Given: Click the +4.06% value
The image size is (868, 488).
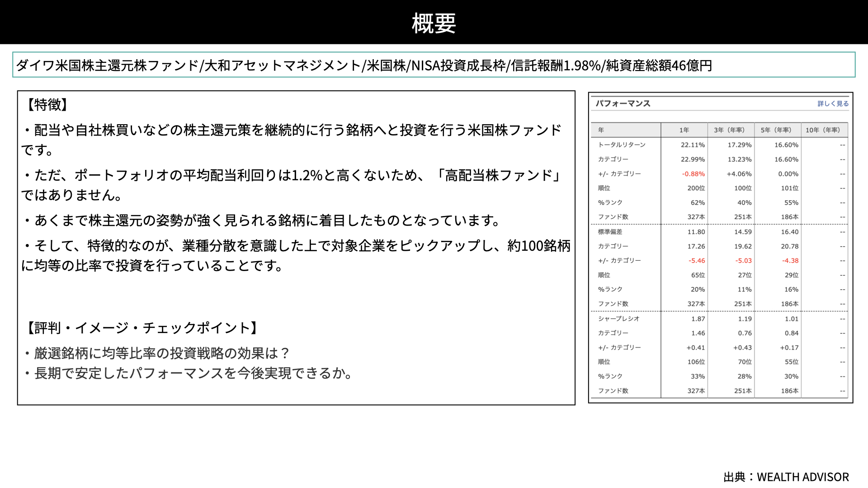Looking at the screenshot, I should tap(739, 174).
